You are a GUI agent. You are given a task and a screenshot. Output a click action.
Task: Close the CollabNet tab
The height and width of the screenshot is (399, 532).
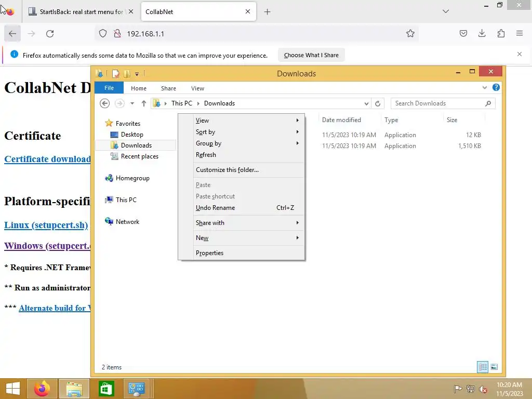tap(248, 11)
